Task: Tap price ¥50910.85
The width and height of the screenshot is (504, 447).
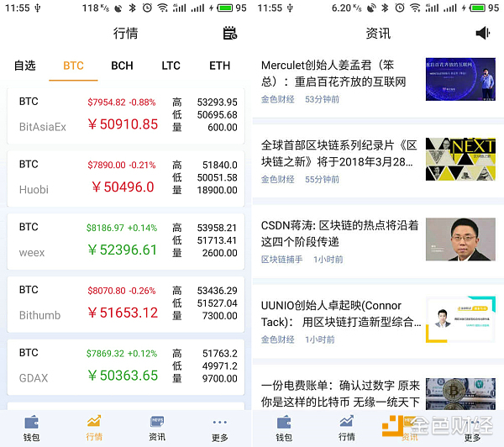Action: [123, 124]
